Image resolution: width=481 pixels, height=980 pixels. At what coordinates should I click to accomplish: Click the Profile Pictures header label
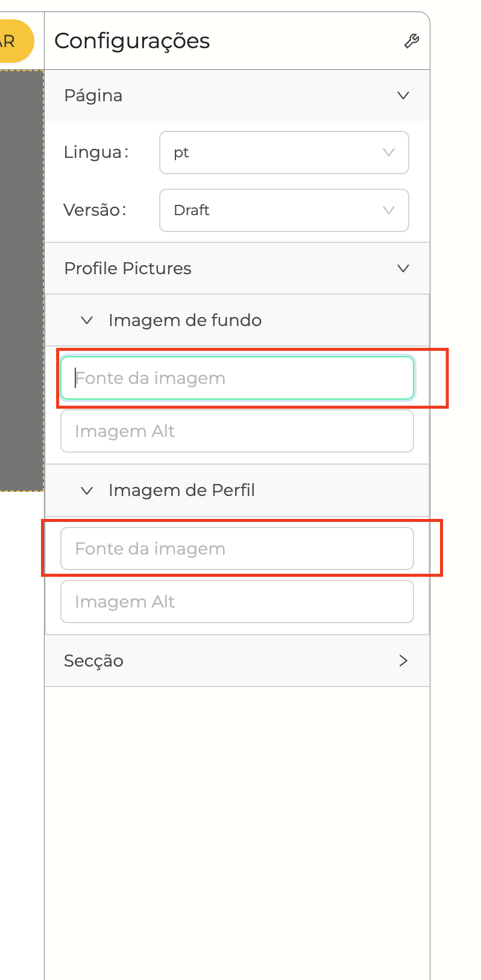pos(128,268)
